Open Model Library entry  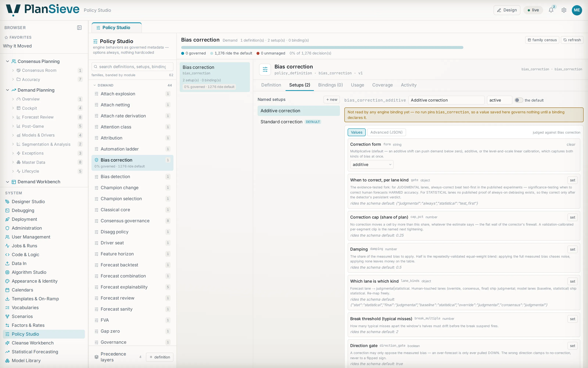point(26,360)
